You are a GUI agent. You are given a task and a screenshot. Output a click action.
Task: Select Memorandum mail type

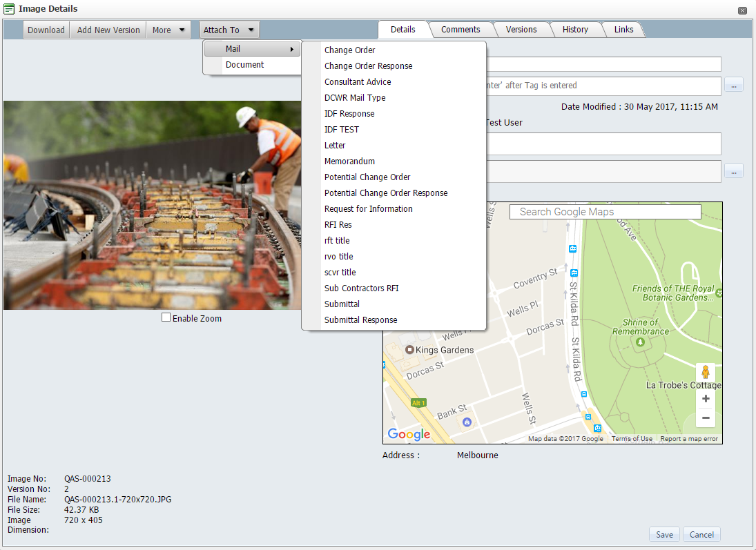pyautogui.click(x=349, y=161)
